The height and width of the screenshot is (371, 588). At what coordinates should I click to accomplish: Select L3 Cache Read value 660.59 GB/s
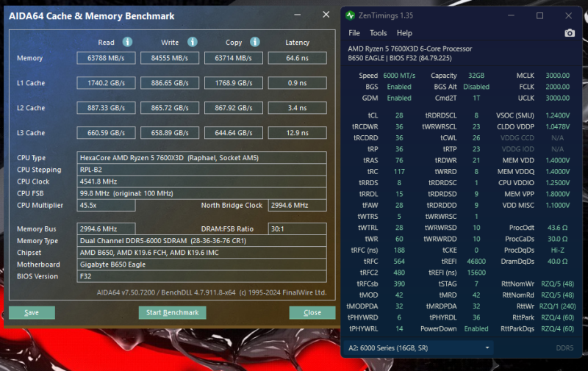pyautogui.click(x=106, y=133)
